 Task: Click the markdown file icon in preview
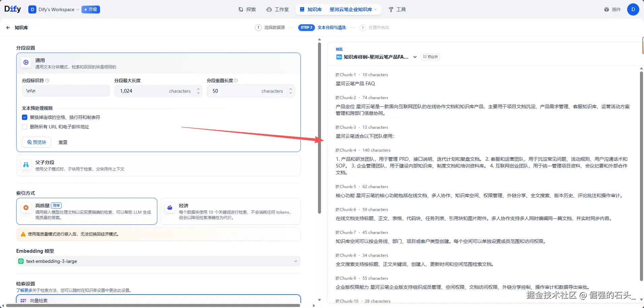339,57
